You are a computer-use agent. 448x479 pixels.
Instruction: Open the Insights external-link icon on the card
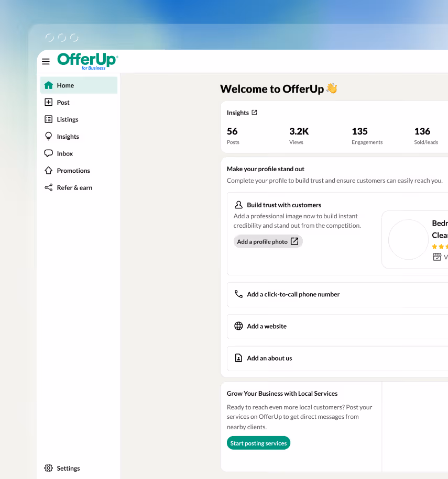pyautogui.click(x=255, y=113)
